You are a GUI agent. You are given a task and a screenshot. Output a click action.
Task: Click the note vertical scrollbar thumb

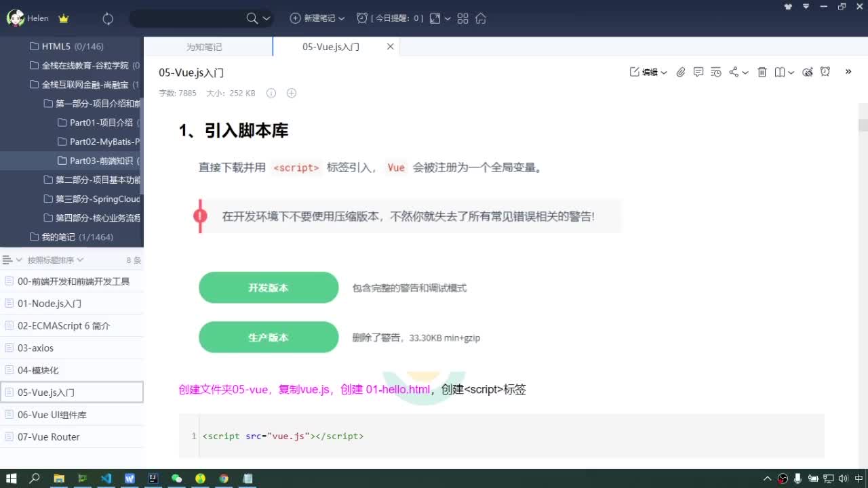863,125
